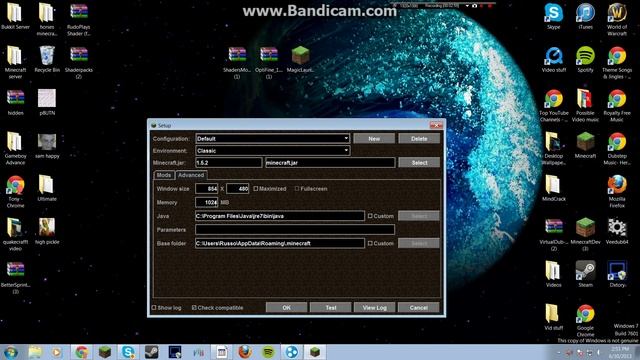This screenshot has width=640, height=360.
Task: Confirm setup with the OK button
Action: pos(287,307)
